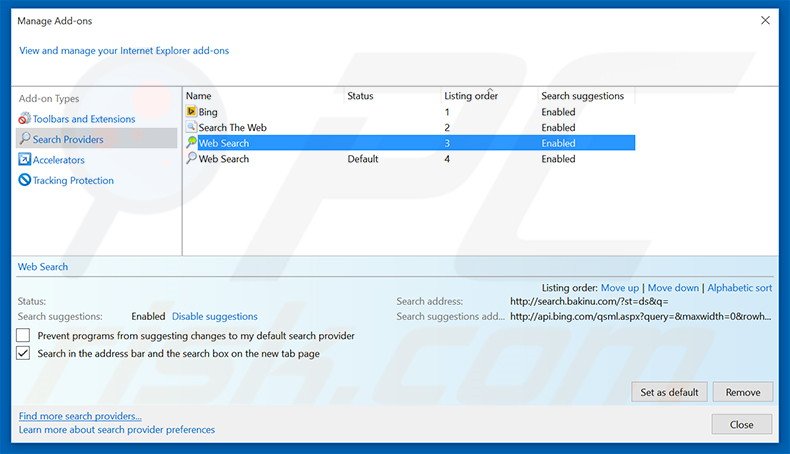790x454 pixels.
Task: Switch to Tracking Protection add-on type
Action: (73, 180)
